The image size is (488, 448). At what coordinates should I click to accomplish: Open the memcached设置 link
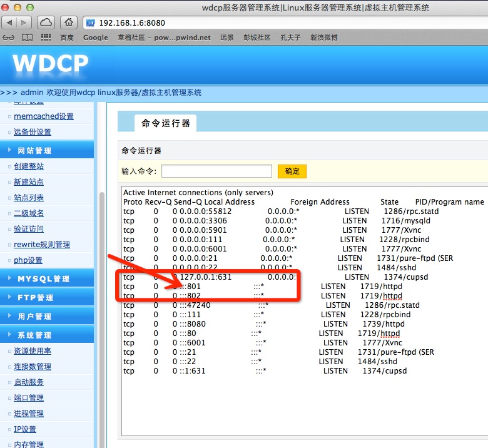click(44, 116)
